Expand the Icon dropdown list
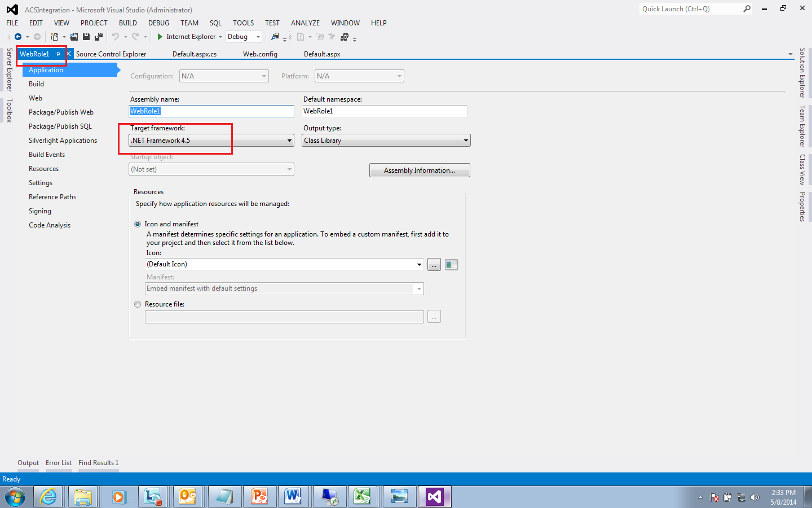The image size is (812, 508). [419, 264]
